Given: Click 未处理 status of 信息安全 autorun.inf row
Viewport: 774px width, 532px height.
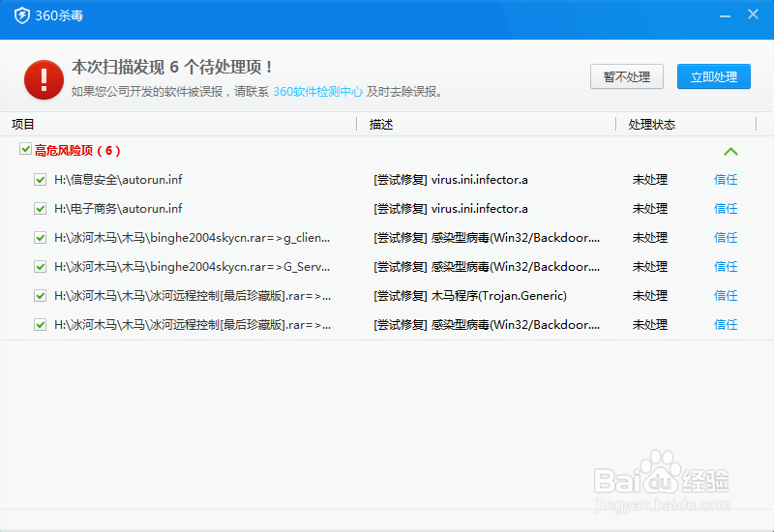Looking at the screenshot, I should coord(650,180).
